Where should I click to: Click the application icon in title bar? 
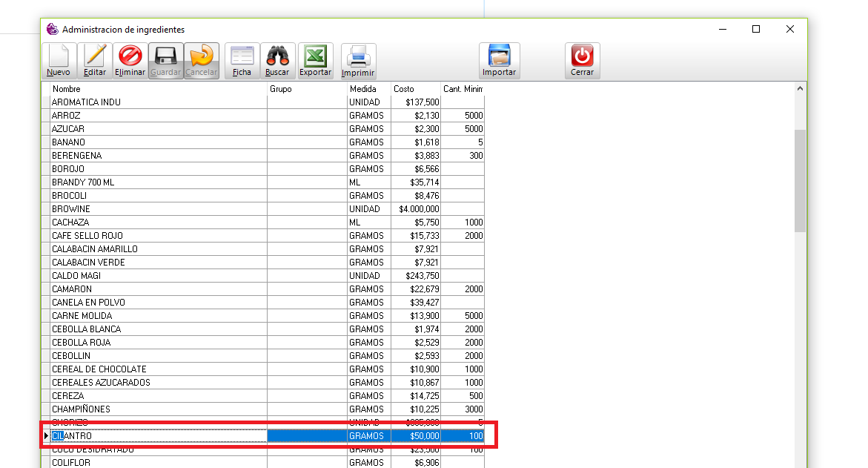pos(52,30)
